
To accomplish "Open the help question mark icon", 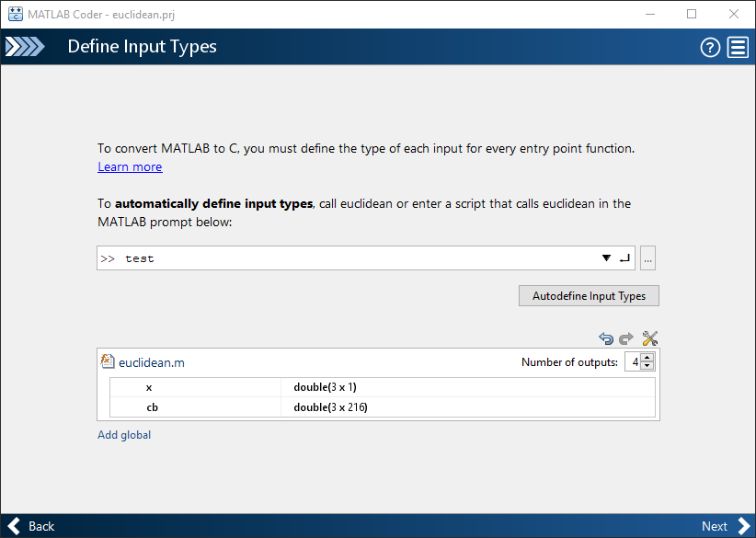I will (x=710, y=48).
